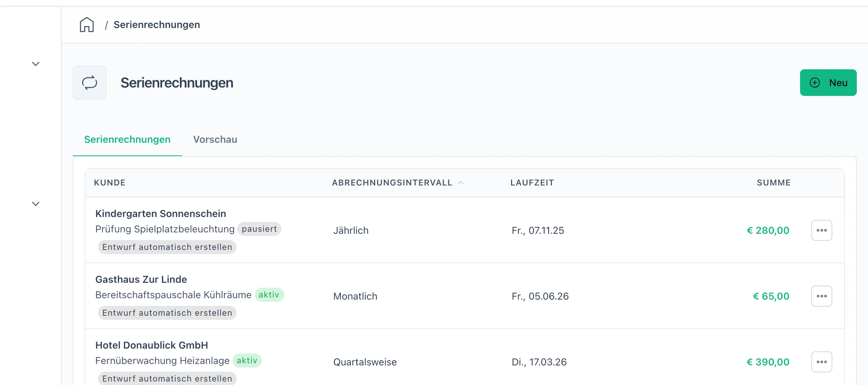Switch to the Vorschau tab
Viewport: 868px width, 385px height.
click(x=215, y=139)
